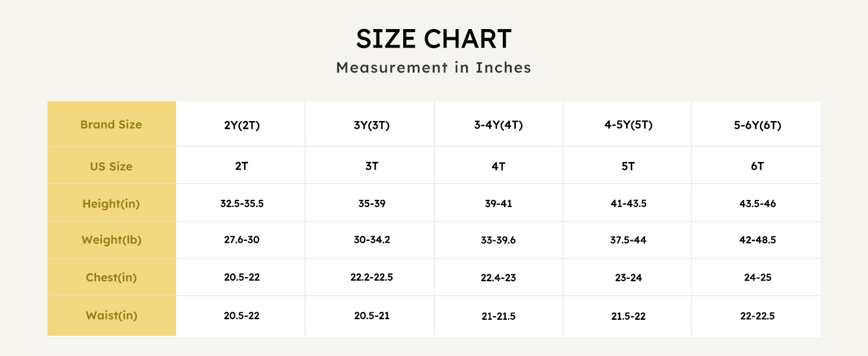868x356 pixels.
Task: Click the Weight(lb) row label
Action: 111,240
